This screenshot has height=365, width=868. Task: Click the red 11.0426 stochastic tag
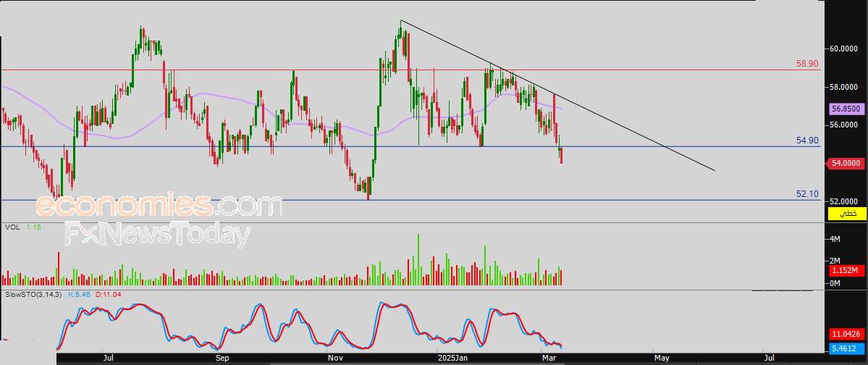coord(847,334)
